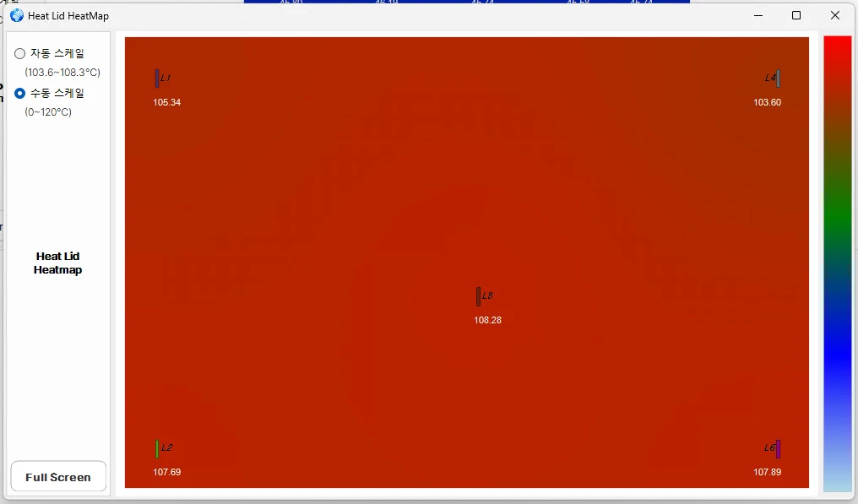Image resolution: width=858 pixels, height=504 pixels.
Task: Click the L8 center sensor marker
Action: pyautogui.click(x=478, y=296)
